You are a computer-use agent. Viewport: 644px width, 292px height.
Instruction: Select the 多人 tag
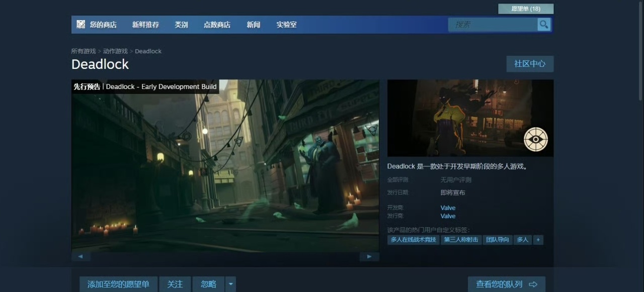[523, 240]
